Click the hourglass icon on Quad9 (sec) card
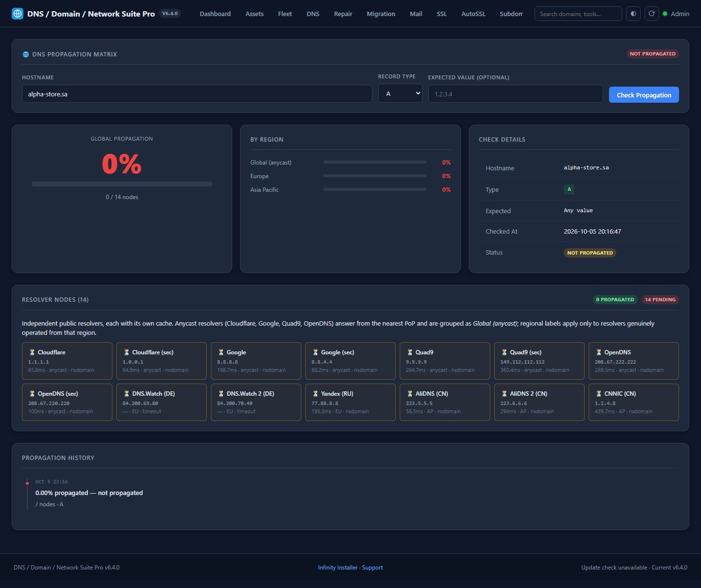The width and height of the screenshot is (701, 588). click(x=504, y=352)
